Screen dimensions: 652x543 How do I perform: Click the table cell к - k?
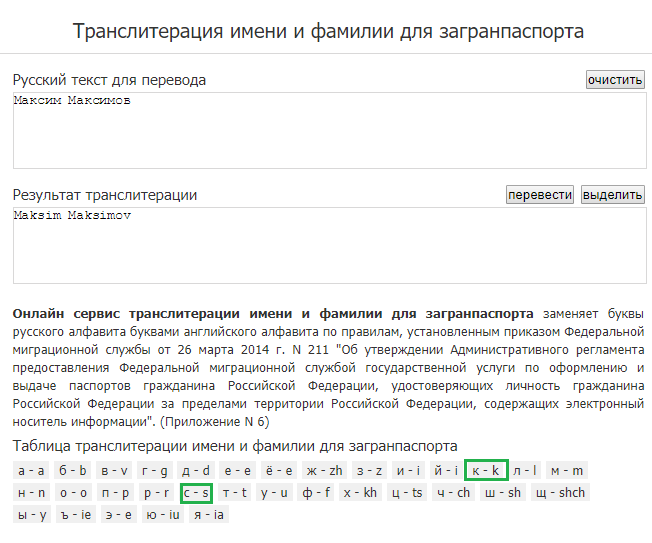click(486, 470)
